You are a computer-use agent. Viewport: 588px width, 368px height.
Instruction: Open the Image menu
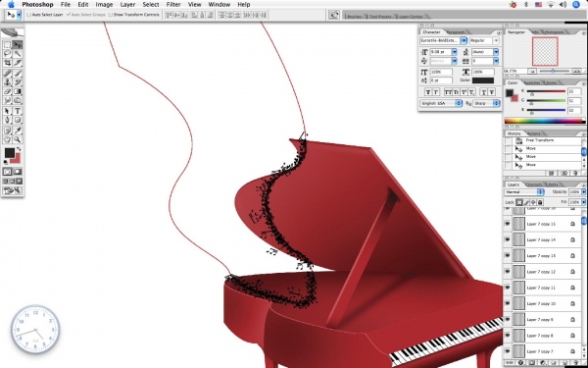(104, 5)
